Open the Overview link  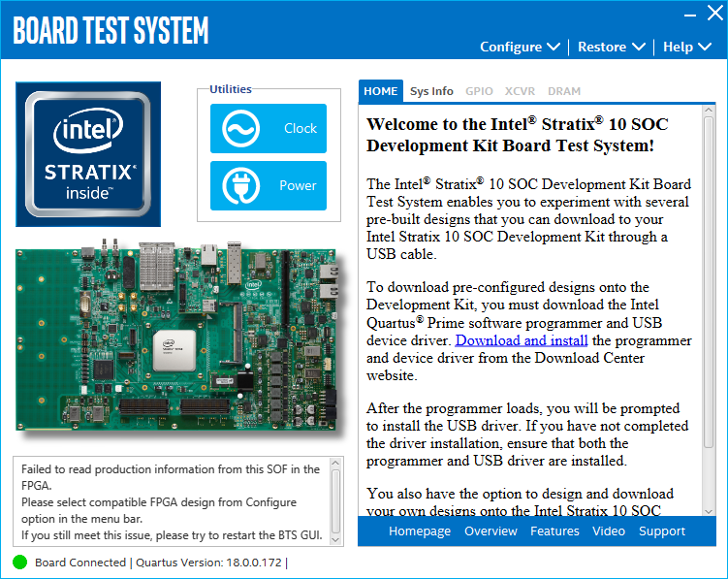tap(491, 531)
